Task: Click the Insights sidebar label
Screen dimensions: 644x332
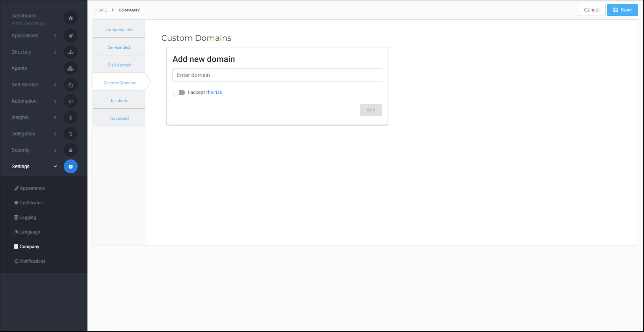Action: click(x=20, y=117)
